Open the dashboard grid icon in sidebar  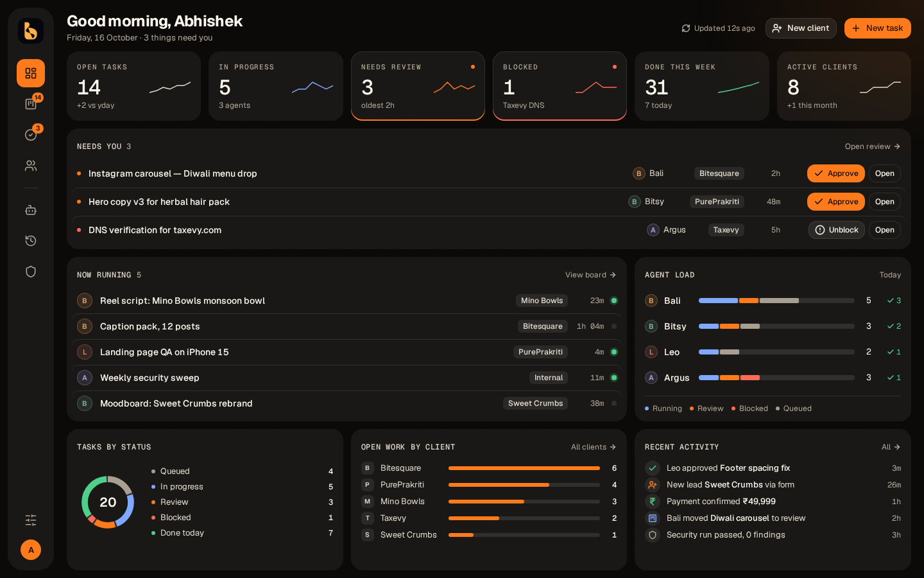pyautogui.click(x=31, y=73)
